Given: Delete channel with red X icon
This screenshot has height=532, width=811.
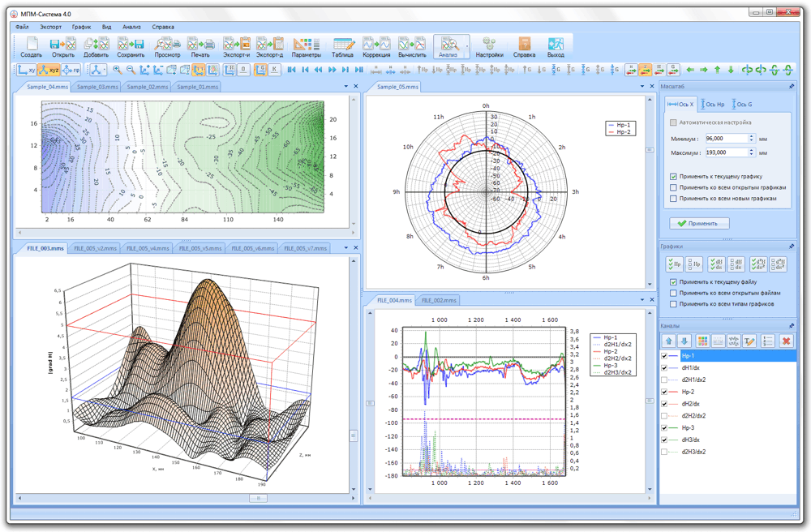Looking at the screenshot, I should [x=785, y=341].
